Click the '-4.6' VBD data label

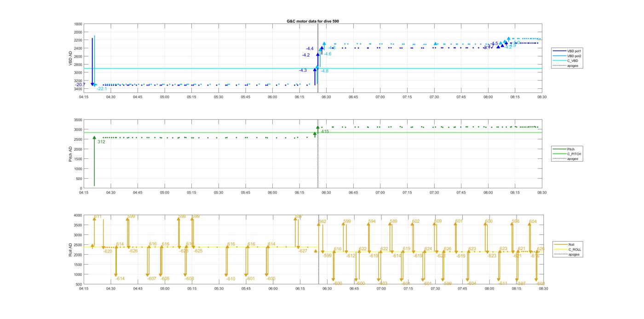pos(327,54)
